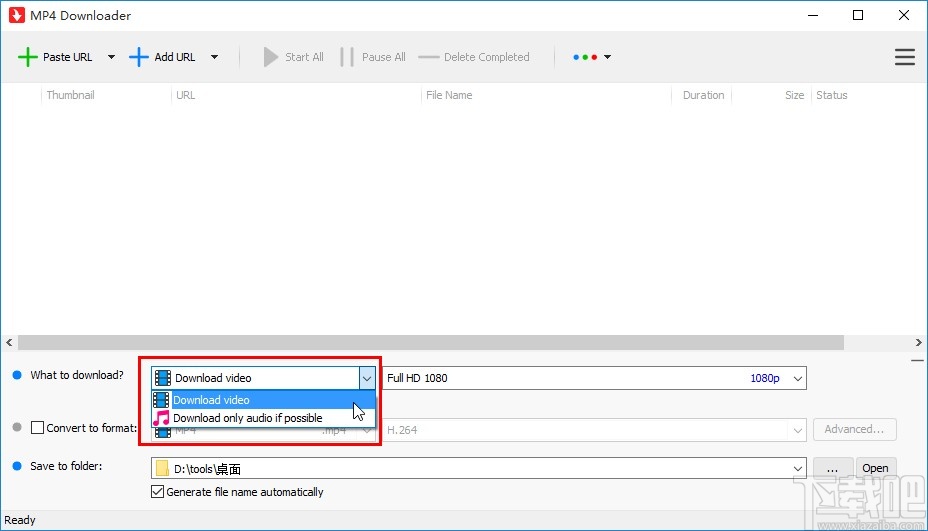Click the horizontal scrollbar thumb
Screen dimensions: 928x531
coord(431,342)
